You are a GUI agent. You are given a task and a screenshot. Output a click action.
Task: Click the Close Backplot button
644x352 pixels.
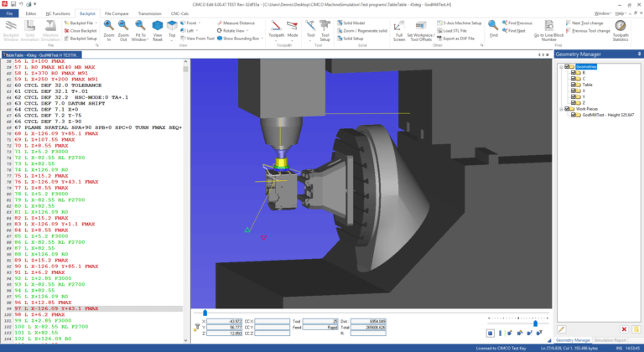coord(80,30)
